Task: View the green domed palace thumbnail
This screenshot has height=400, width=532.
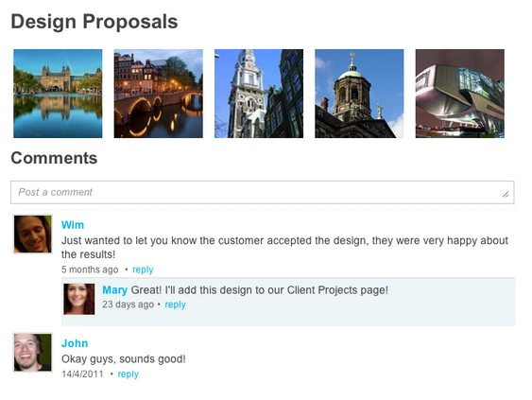Action: coord(359,94)
